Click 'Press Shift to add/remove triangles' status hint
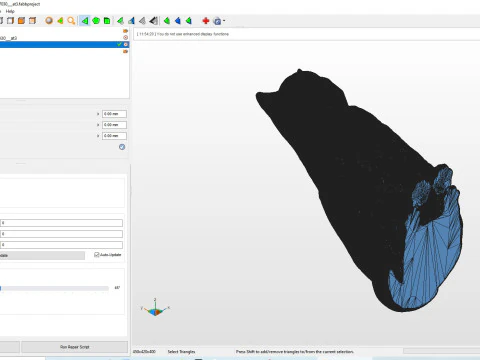Image resolution: width=480 pixels, height=360 pixels. coord(295,352)
